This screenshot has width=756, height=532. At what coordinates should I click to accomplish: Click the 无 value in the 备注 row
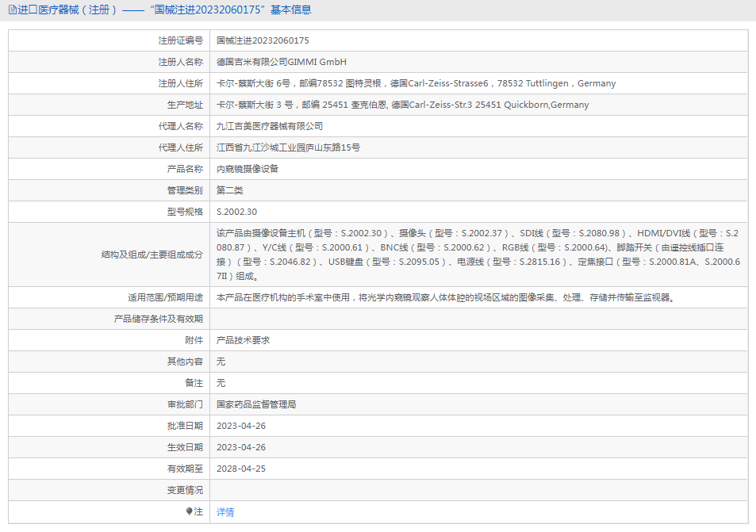(221, 383)
